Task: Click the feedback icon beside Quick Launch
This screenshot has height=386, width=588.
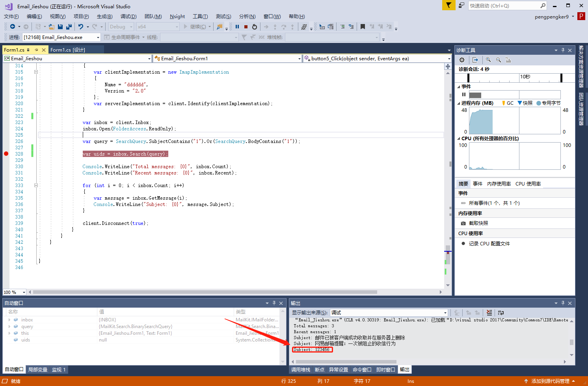Action: point(461,6)
